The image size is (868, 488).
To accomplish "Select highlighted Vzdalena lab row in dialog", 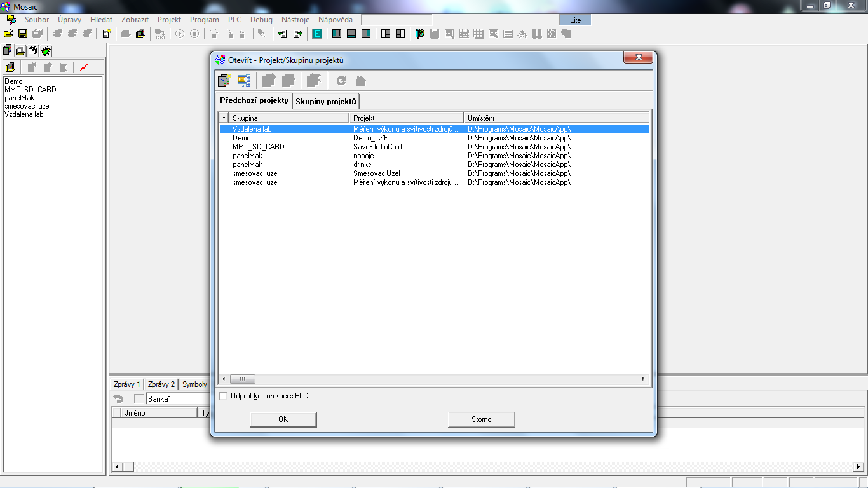I will [434, 129].
